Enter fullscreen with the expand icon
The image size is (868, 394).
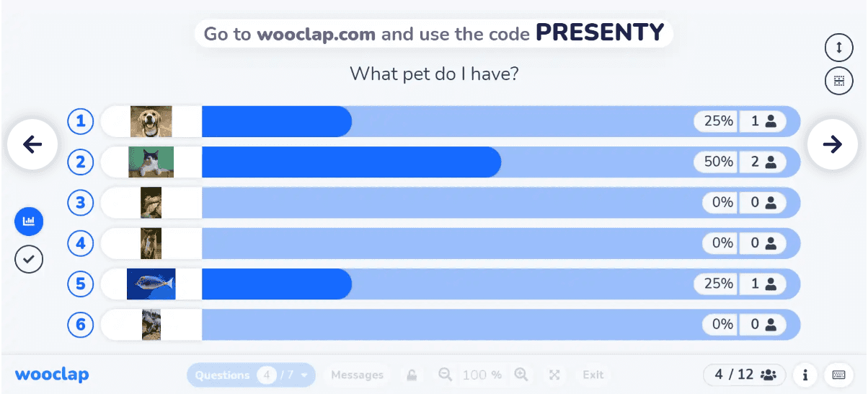pos(554,375)
